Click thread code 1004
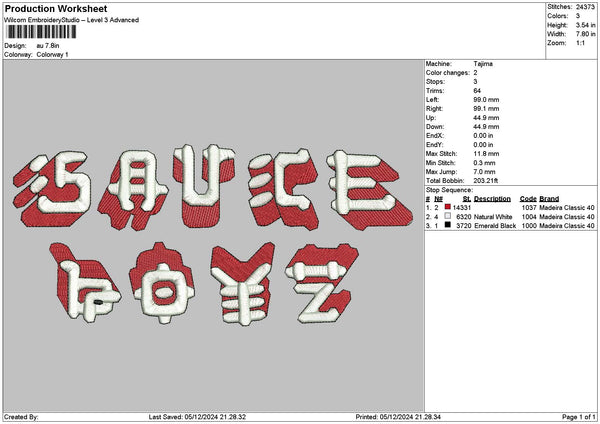 529,217
